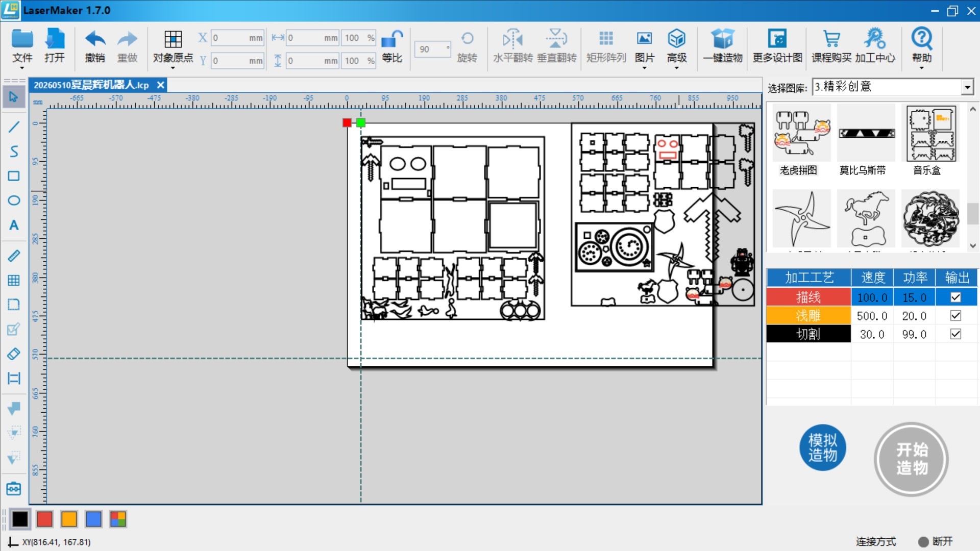Viewport: 980px width, 551px height.
Task: Click the rotation angle 90 field
Action: 432,49
